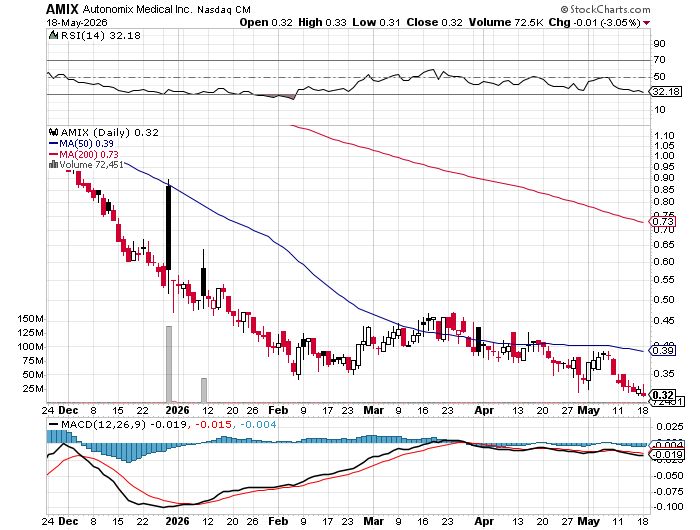
Task: Click the MA(50) 0.39 legend entry
Action: 87,144
